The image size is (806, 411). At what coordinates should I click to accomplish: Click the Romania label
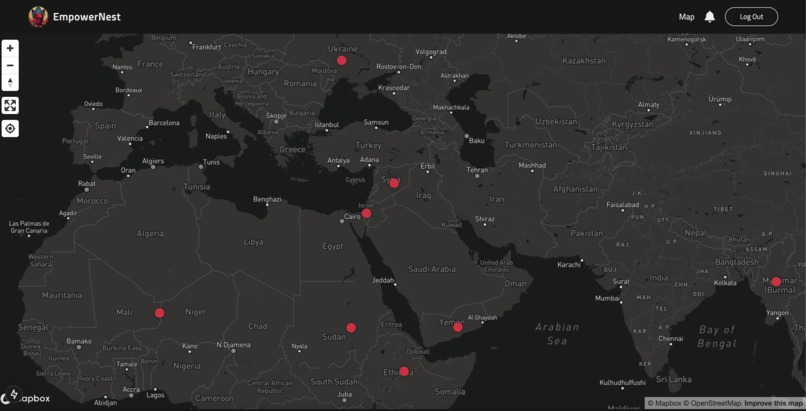pyautogui.click(x=300, y=83)
